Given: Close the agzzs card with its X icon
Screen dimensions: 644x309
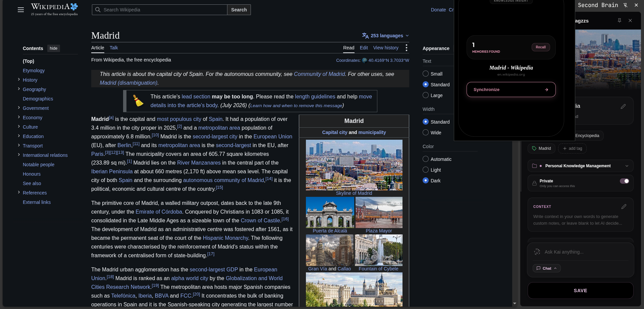Looking at the screenshot, I should pyautogui.click(x=630, y=20).
